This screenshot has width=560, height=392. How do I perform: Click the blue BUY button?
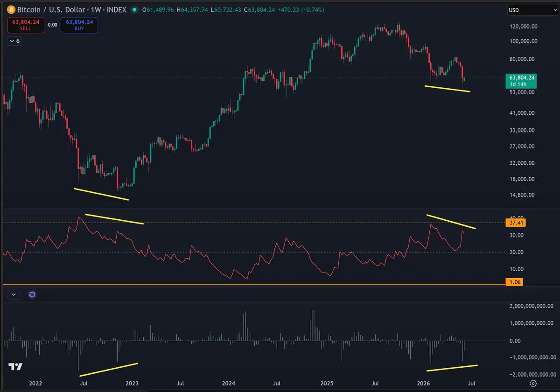point(79,25)
